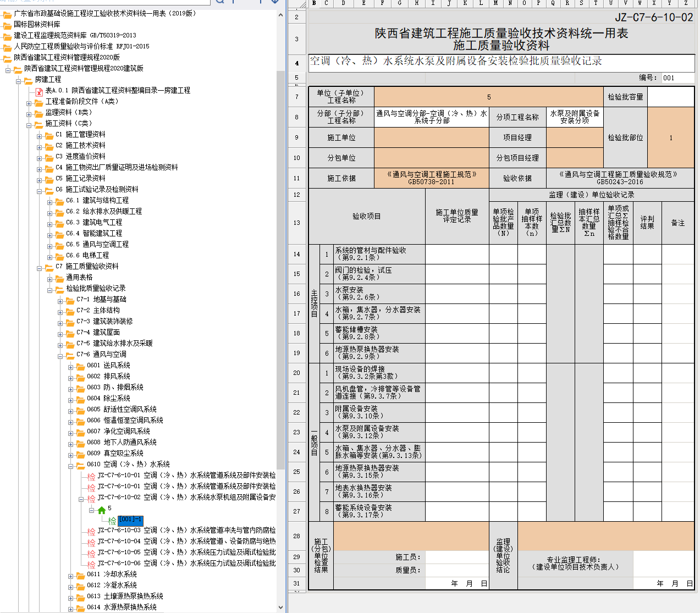The height and width of the screenshot is (613, 700).
Task: Select the highlighted [001]-1 record
Action: click(x=130, y=520)
